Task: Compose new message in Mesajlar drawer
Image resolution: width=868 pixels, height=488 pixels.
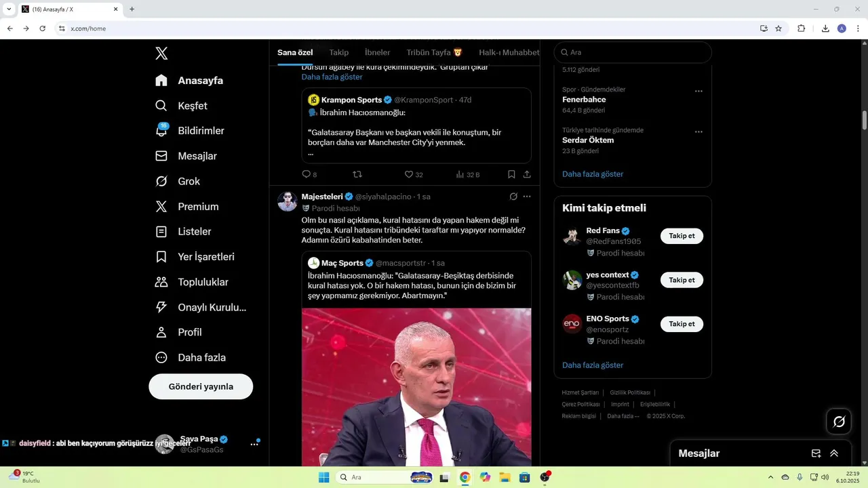Action: pyautogui.click(x=816, y=453)
